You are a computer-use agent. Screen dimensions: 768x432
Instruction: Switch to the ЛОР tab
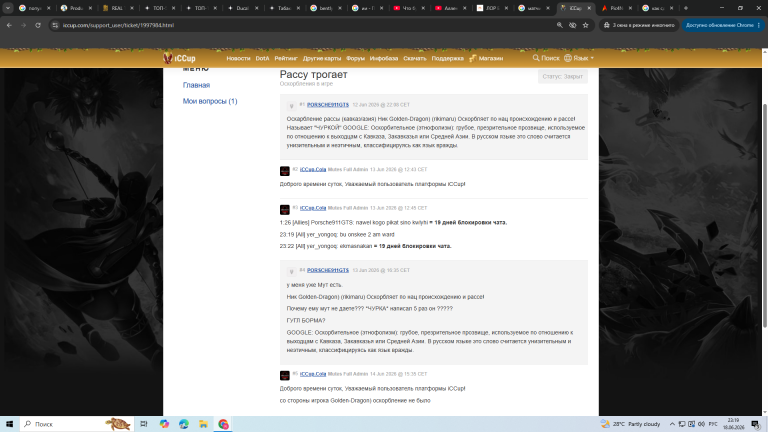(493, 8)
